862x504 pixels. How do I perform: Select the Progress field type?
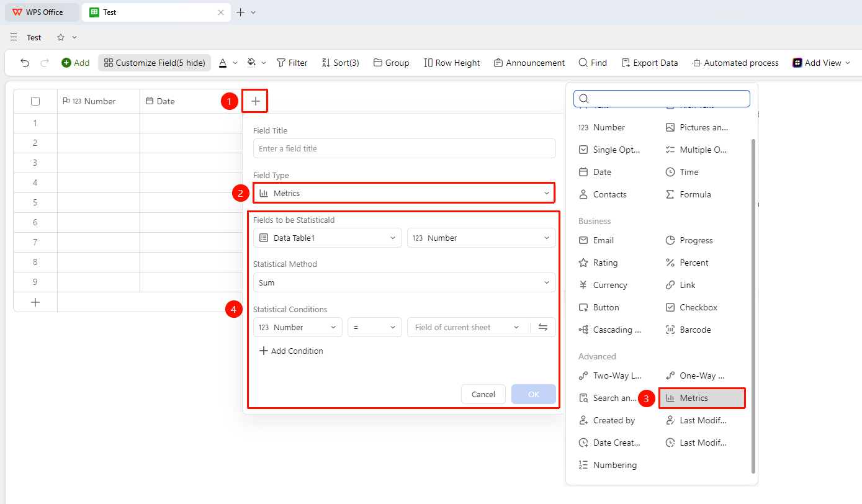click(x=689, y=240)
